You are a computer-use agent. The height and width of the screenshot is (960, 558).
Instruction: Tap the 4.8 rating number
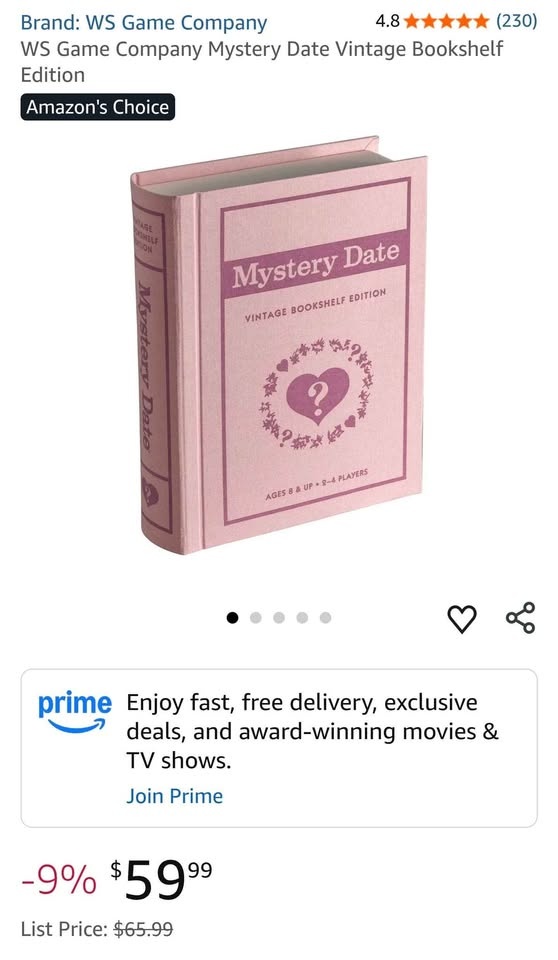click(x=387, y=21)
